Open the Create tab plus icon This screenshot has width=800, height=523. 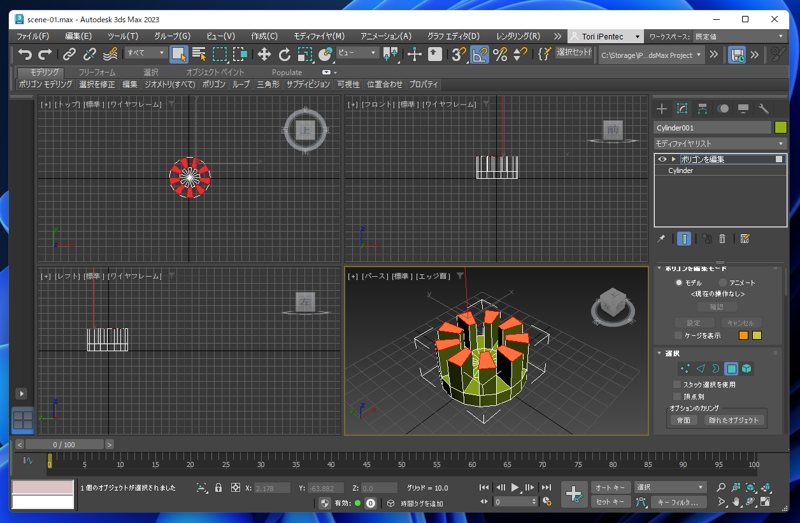pyautogui.click(x=662, y=109)
